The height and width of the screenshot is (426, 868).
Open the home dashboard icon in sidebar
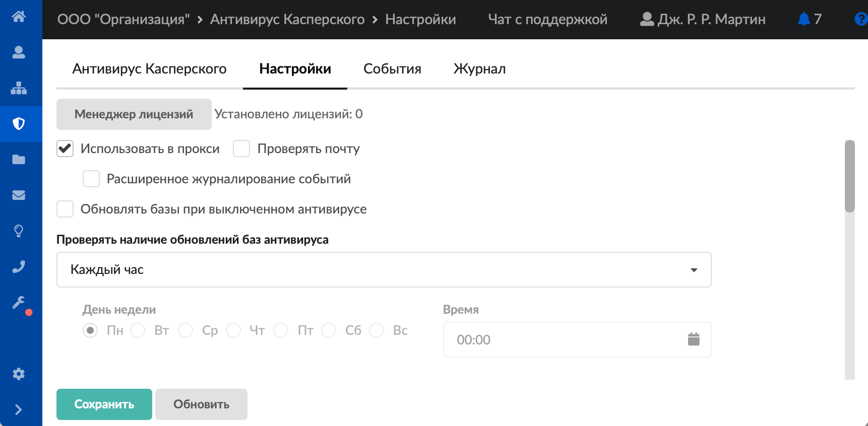[x=19, y=17]
